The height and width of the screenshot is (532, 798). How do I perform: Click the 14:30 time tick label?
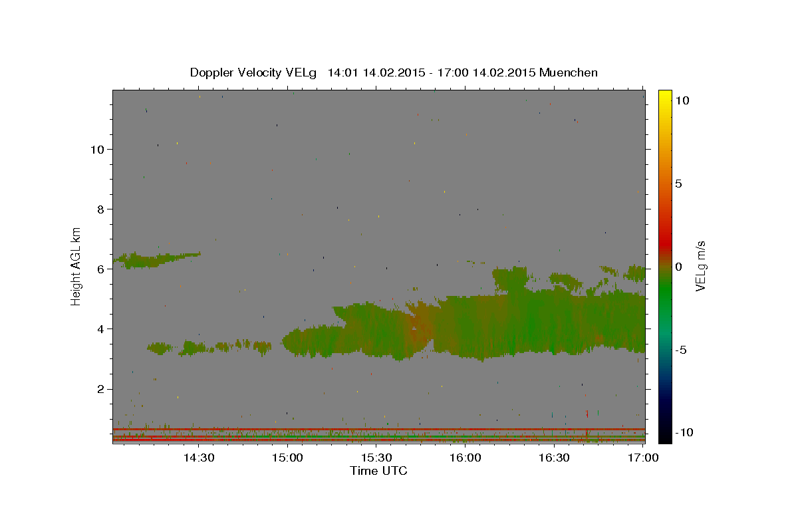pyautogui.click(x=198, y=458)
